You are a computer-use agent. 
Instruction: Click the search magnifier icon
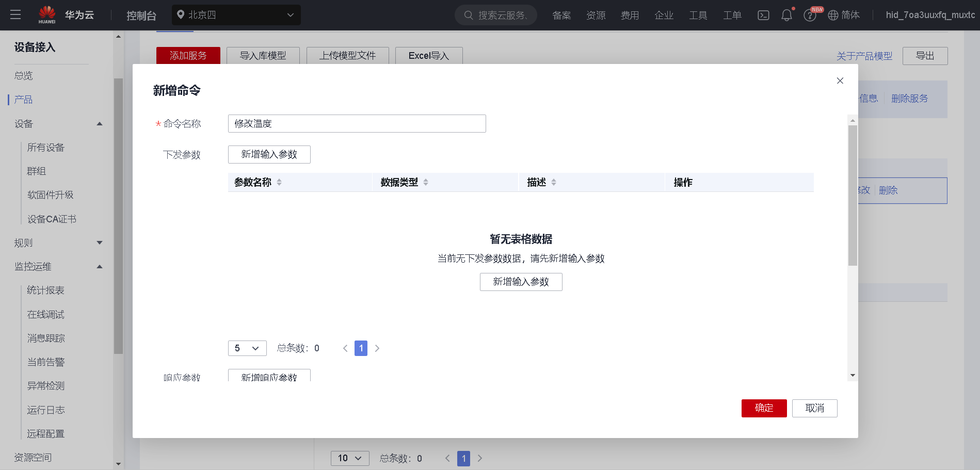click(x=469, y=15)
